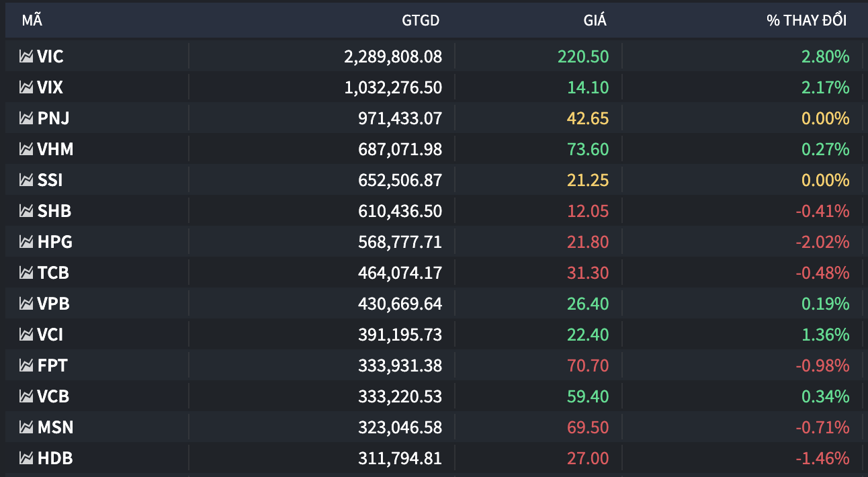This screenshot has width=868, height=477.
Task: Open the chart icon for VPB
Action: point(26,304)
